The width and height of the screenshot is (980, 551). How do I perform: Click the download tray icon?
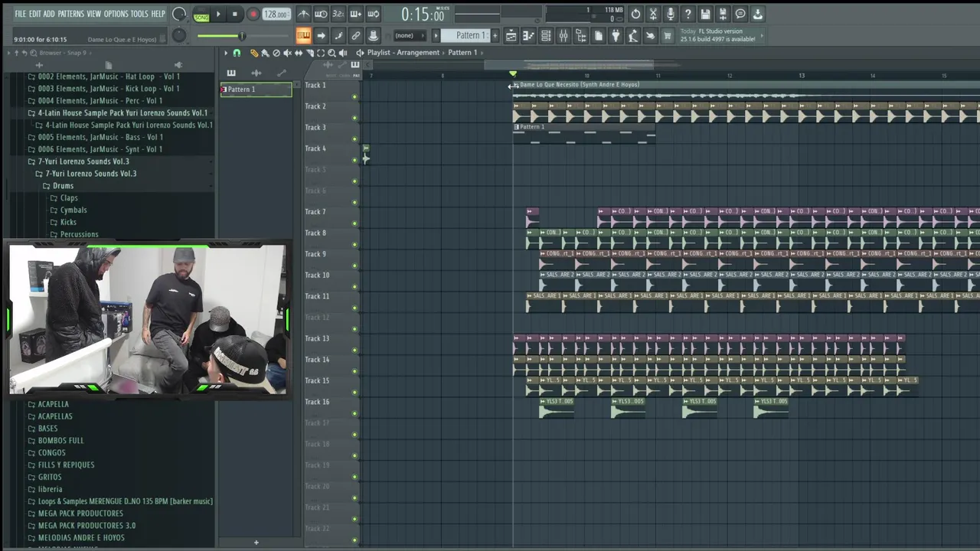(757, 14)
